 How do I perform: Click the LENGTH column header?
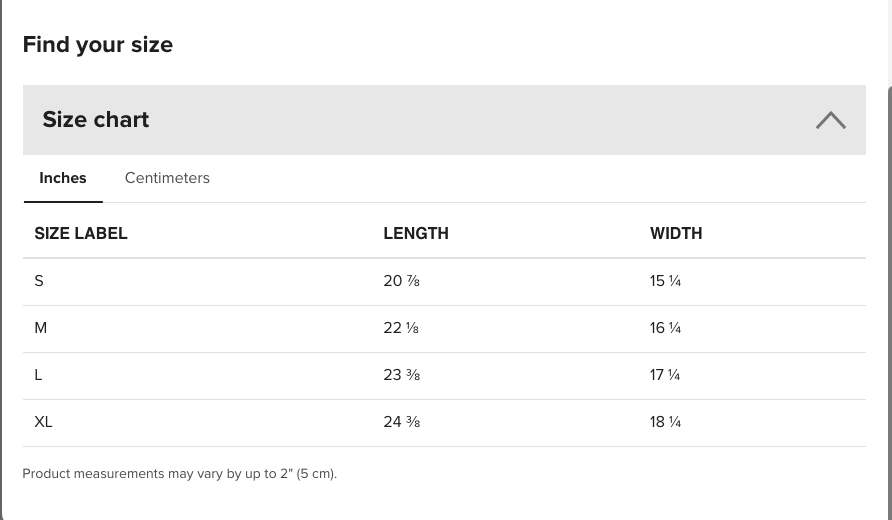(x=416, y=233)
